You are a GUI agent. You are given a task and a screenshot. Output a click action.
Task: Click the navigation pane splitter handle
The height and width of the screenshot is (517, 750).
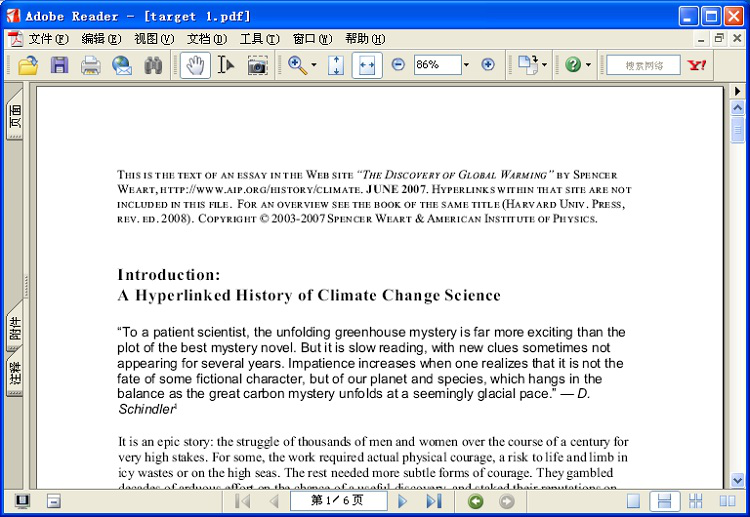[x=26, y=287]
